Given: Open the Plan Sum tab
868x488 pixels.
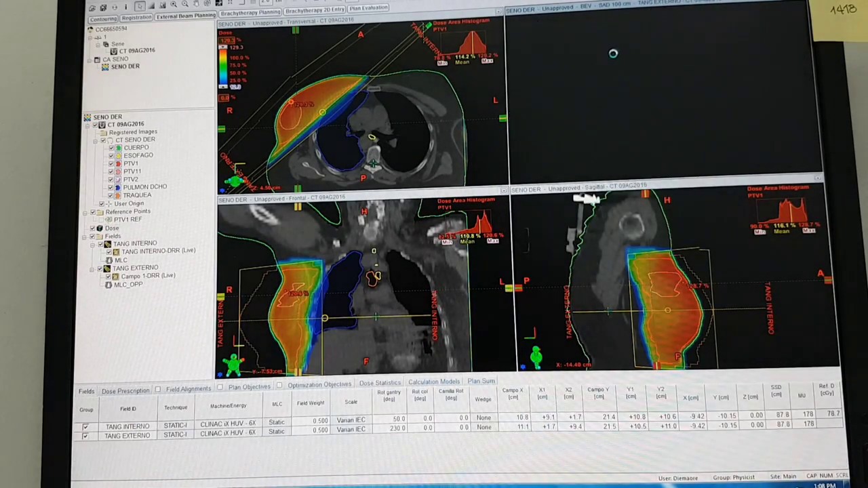Looking at the screenshot, I should click(x=481, y=381).
